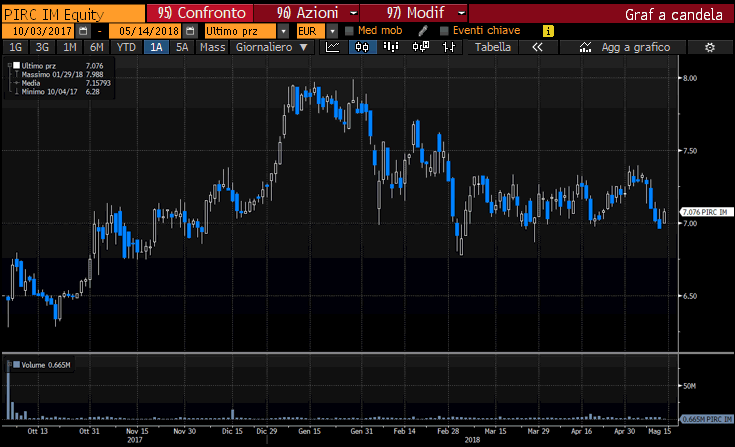Select the YTD time range
The image size is (735, 447).
click(126, 47)
